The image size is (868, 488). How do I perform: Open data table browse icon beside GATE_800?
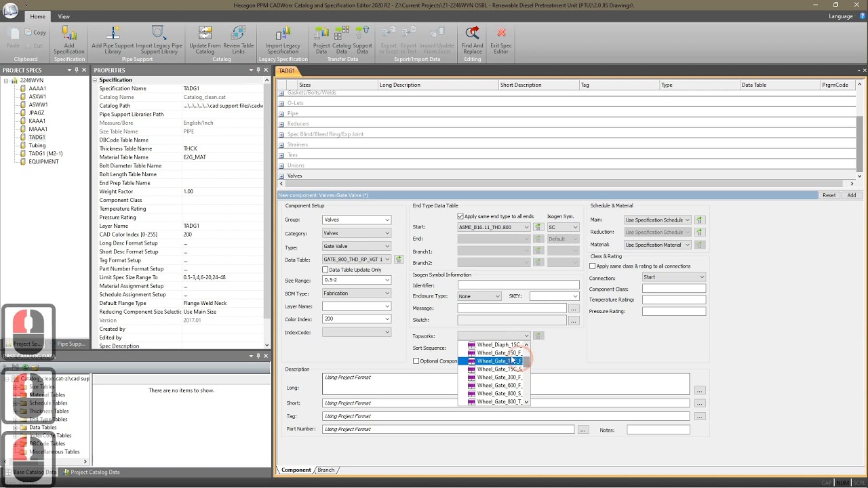tap(399, 259)
